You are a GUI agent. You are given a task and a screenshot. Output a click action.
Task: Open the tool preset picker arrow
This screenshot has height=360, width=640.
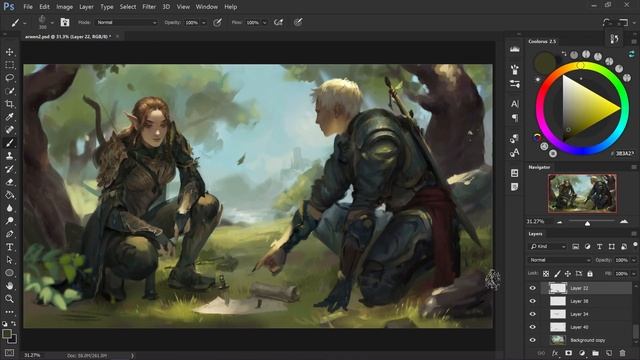click(x=25, y=23)
